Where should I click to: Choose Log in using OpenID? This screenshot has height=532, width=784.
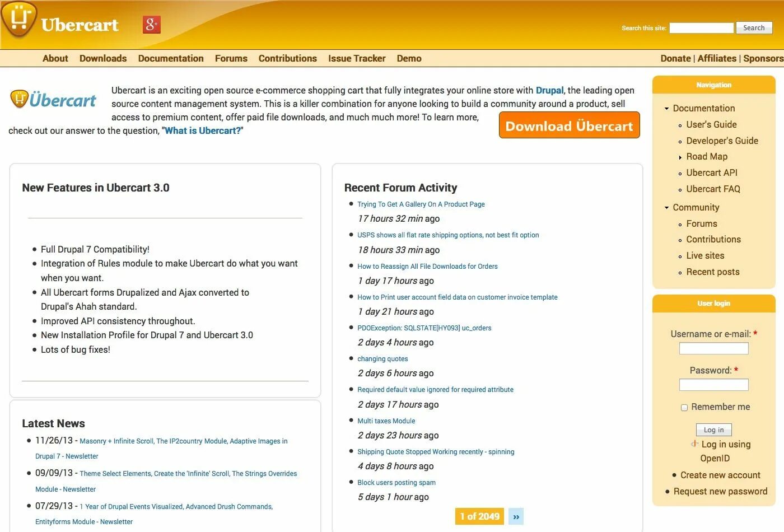point(726,451)
